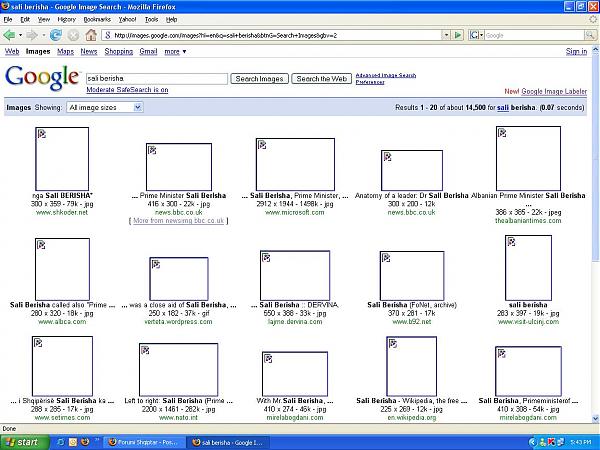
Task: Open the Bookmarks menu
Action: (97, 19)
